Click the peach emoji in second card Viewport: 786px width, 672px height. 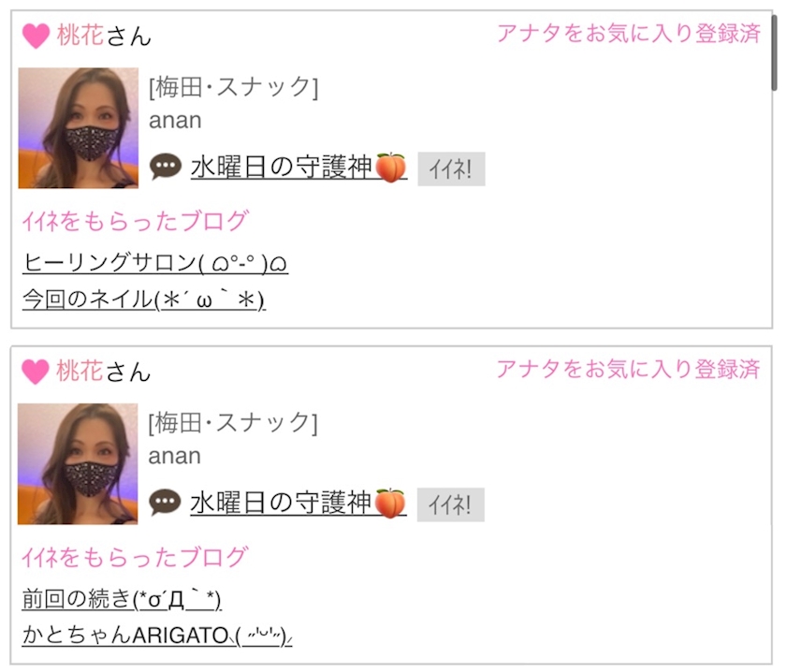[390, 503]
